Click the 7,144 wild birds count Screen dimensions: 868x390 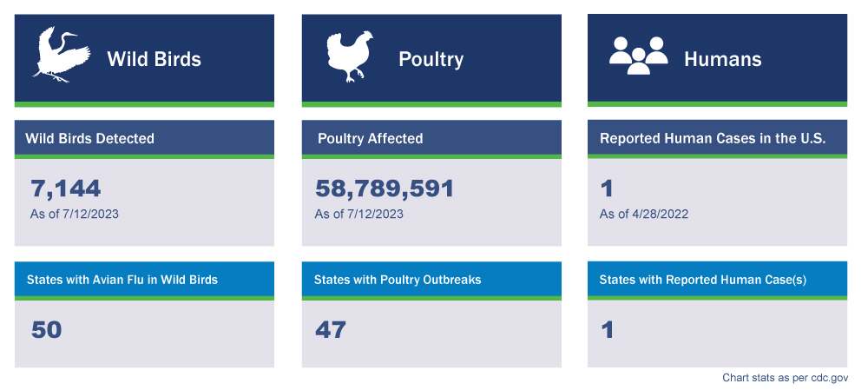click(x=66, y=188)
